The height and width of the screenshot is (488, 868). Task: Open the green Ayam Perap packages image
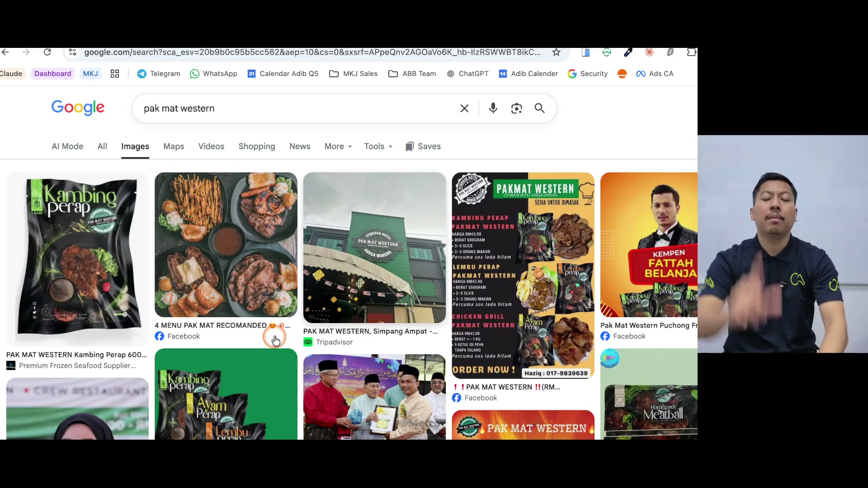click(226, 394)
